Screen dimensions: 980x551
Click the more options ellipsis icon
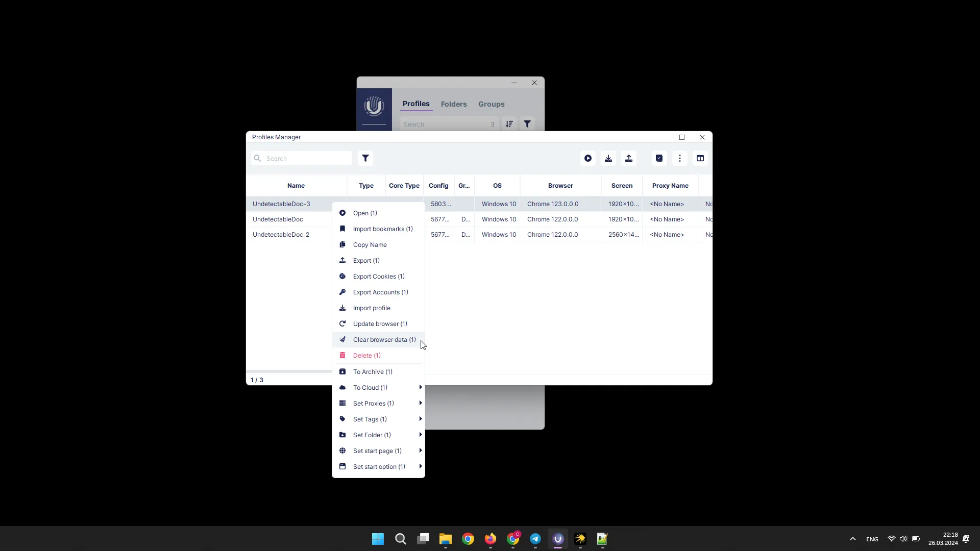pyautogui.click(x=680, y=158)
